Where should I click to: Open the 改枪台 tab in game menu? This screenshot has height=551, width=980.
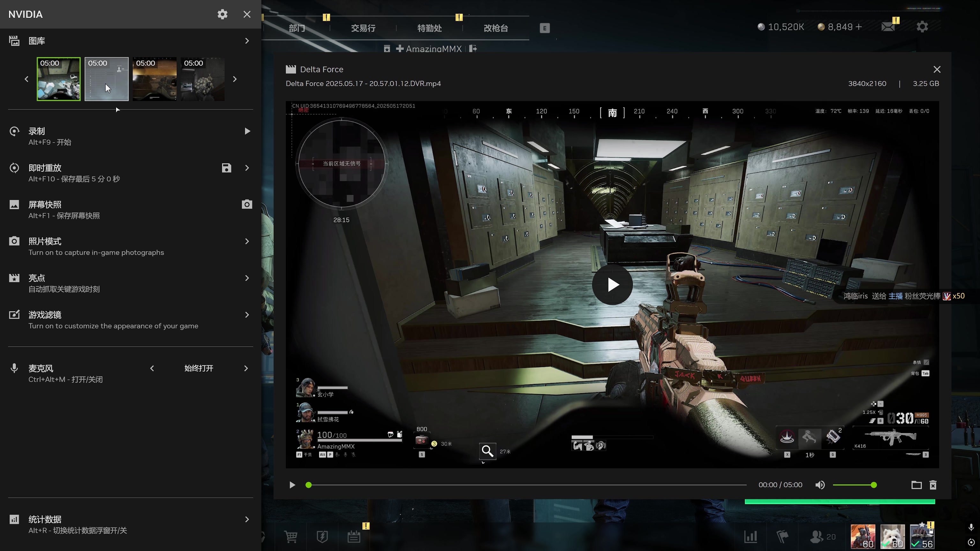point(496,28)
